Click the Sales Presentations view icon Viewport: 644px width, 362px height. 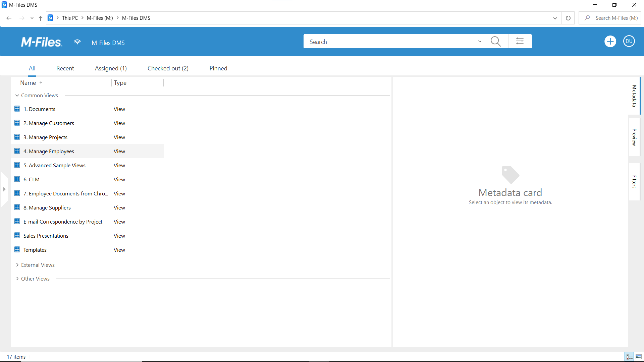pos(17,235)
